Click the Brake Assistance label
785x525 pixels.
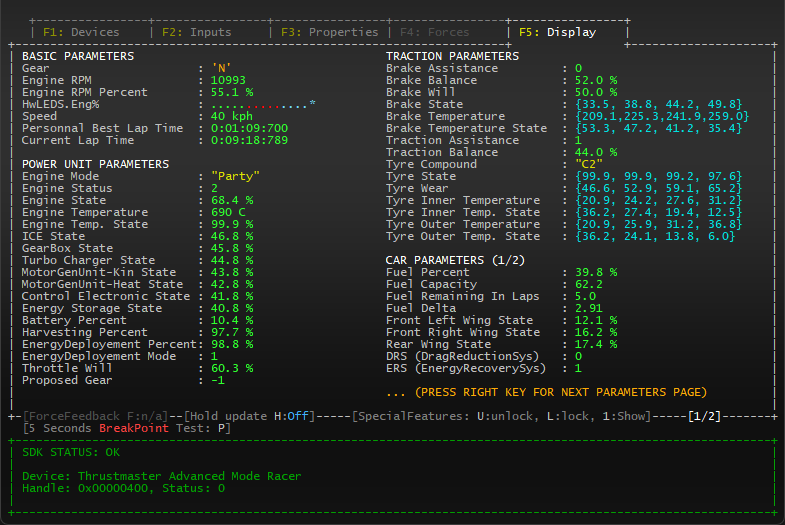click(x=442, y=68)
